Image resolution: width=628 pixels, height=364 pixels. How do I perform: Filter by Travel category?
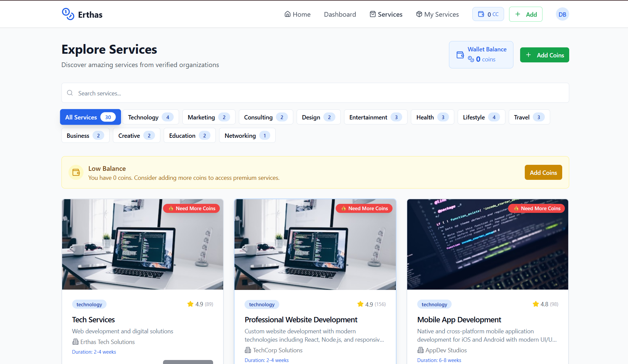pyautogui.click(x=529, y=117)
